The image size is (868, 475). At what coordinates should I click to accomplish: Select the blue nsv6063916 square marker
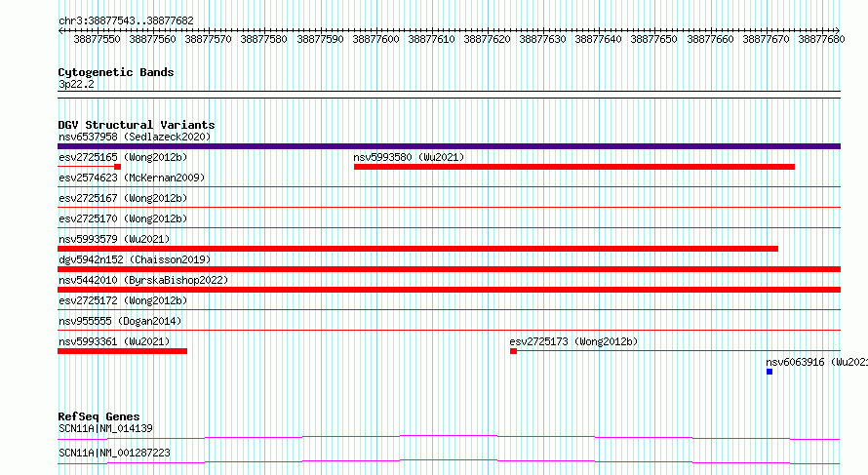tap(769, 372)
